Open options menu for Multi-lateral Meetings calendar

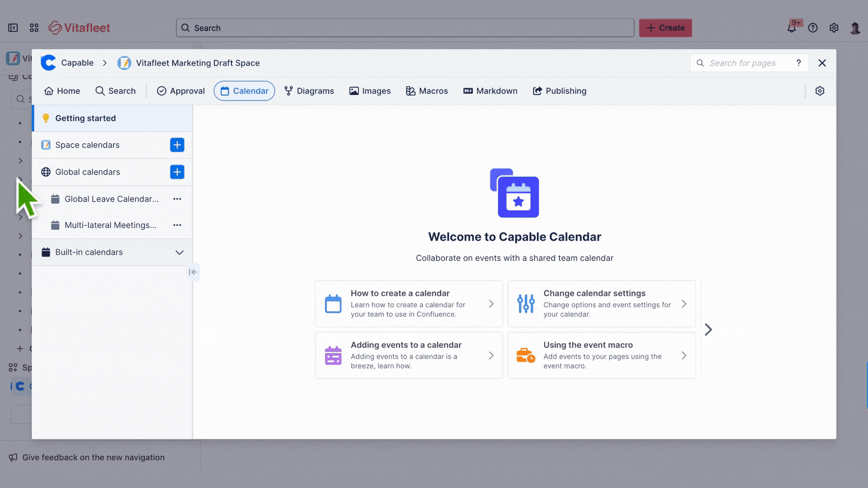click(x=177, y=225)
